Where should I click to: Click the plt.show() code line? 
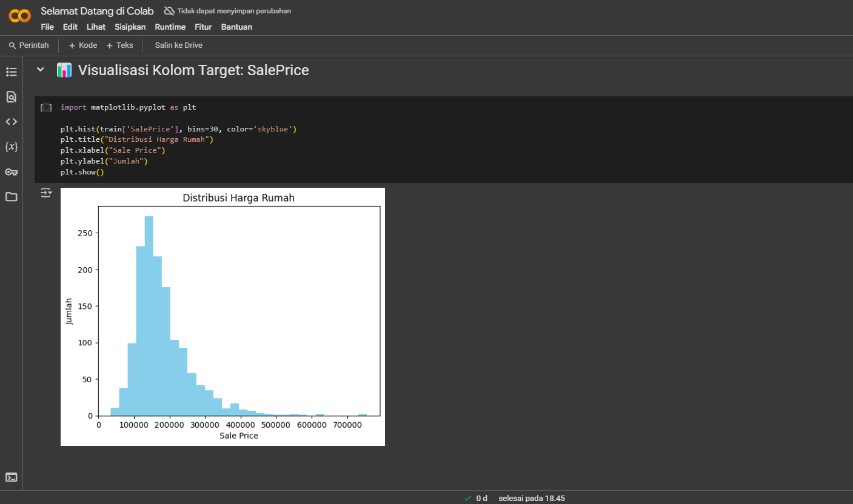tap(82, 173)
